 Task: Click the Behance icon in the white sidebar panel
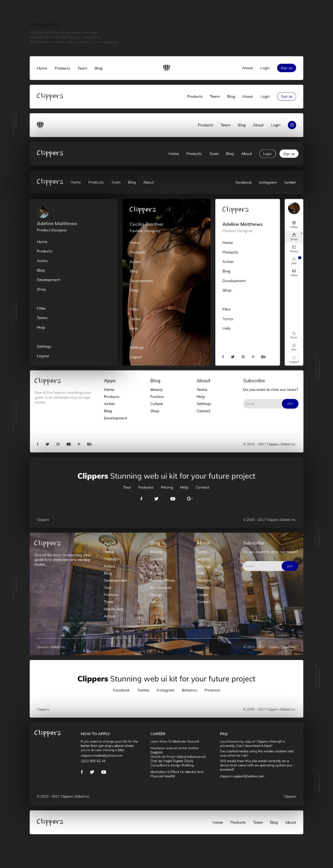click(263, 357)
